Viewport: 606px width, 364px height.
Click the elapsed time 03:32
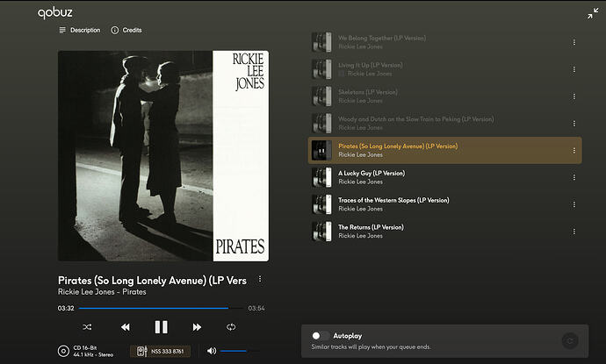[x=66, y=308]
